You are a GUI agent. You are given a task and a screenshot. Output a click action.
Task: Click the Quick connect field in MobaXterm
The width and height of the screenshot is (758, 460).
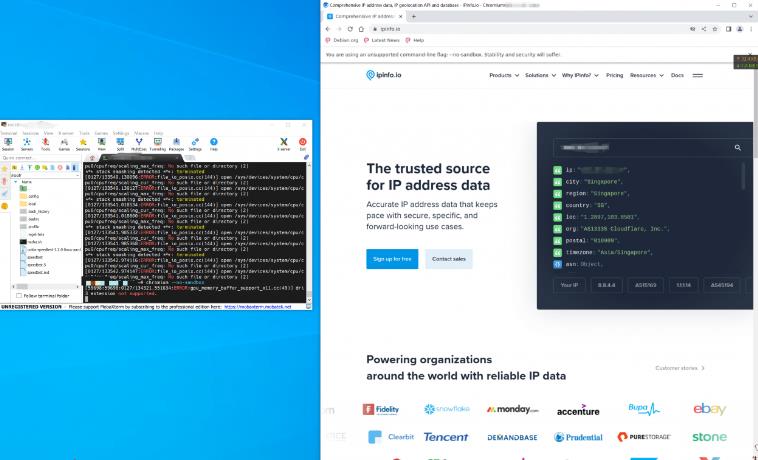41,158
